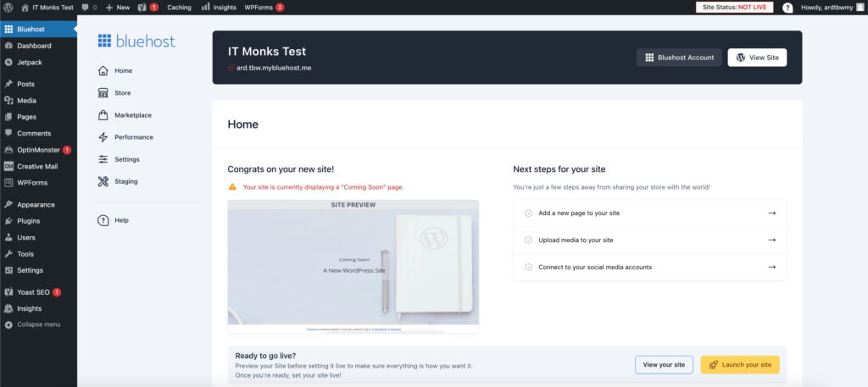Click the Coming Soon warning triangle icon
The height and width of the screenshot is (387, 868).
[232, 187]
